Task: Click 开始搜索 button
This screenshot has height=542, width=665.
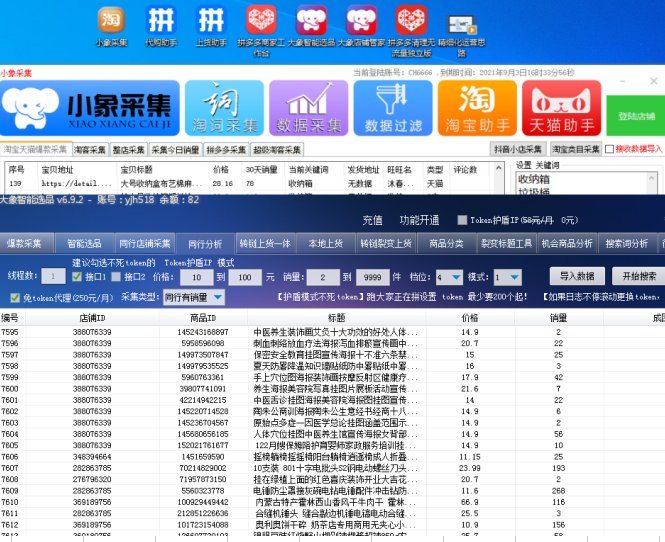Action: click(639, 277)
